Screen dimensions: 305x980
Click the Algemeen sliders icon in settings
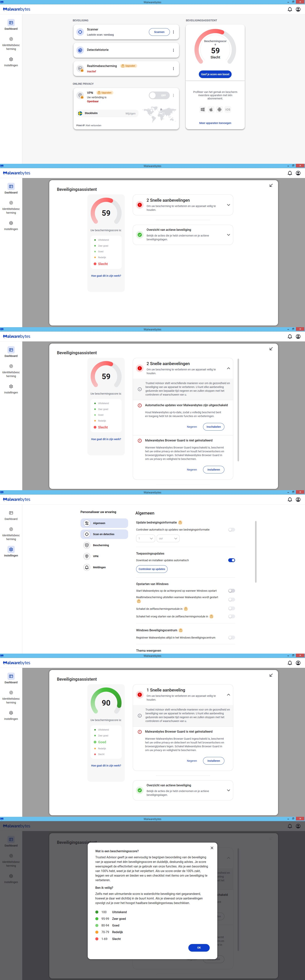(x=87, y=523)
